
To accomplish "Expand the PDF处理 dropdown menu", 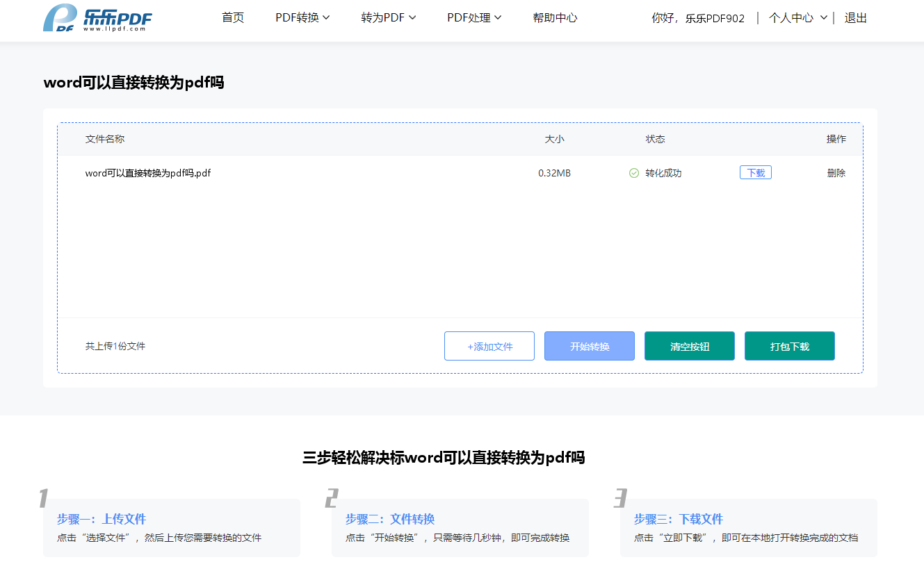I will 474,18.
